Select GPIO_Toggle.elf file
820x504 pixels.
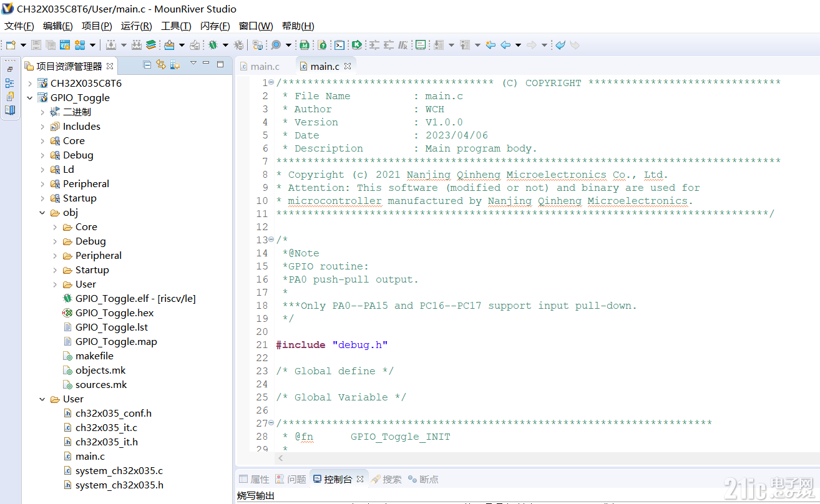tap(135, 299)
